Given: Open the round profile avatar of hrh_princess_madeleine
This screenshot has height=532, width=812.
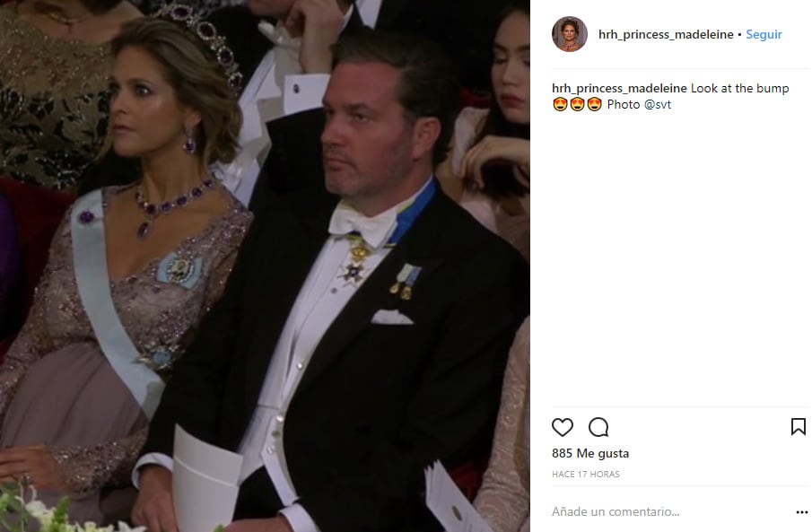Looking at the screenshot, I should point(569,34).
